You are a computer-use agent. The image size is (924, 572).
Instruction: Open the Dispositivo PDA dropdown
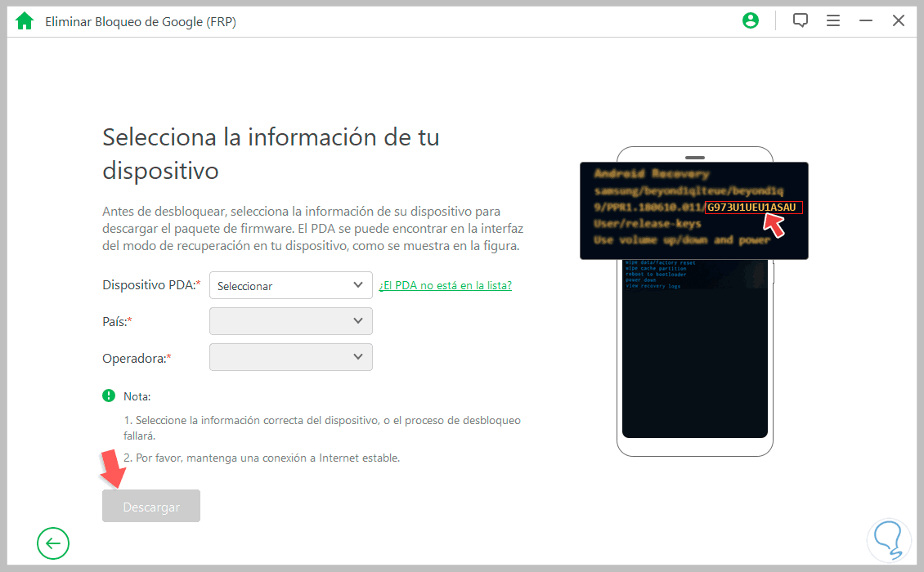290,285
